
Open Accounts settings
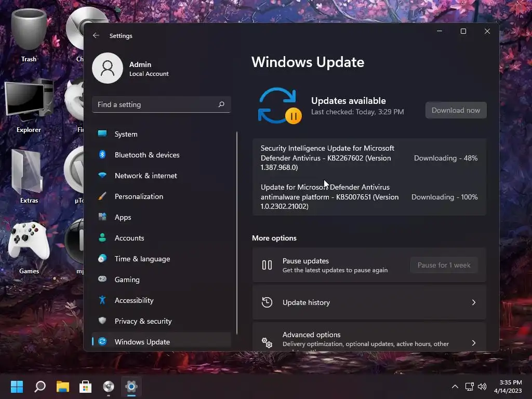pyautogui.click(x=162, y=238)
